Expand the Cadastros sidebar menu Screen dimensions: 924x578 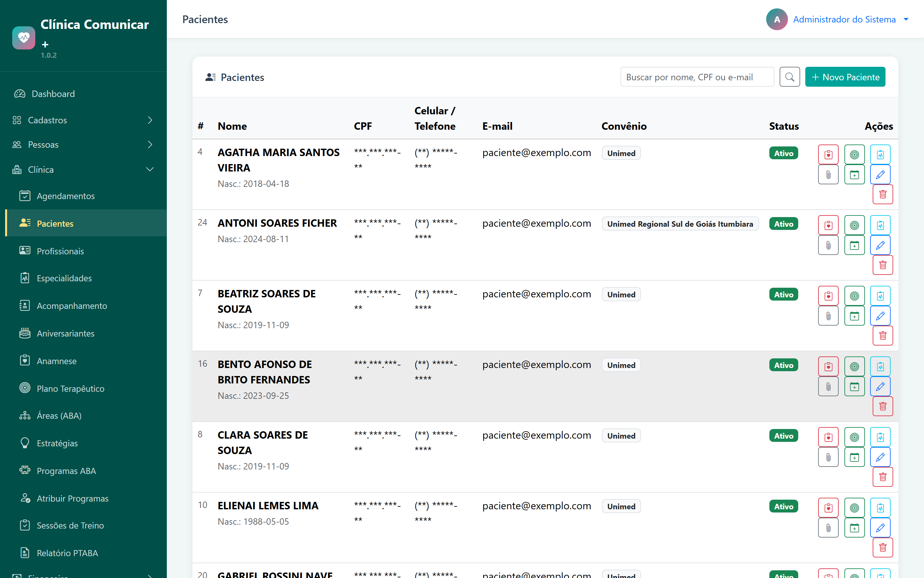point(83,120)
